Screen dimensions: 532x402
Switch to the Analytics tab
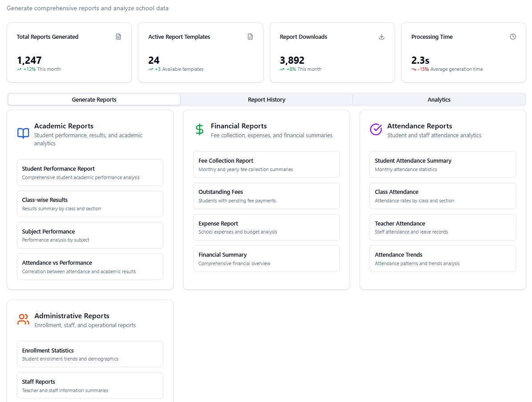coord(439,99)
